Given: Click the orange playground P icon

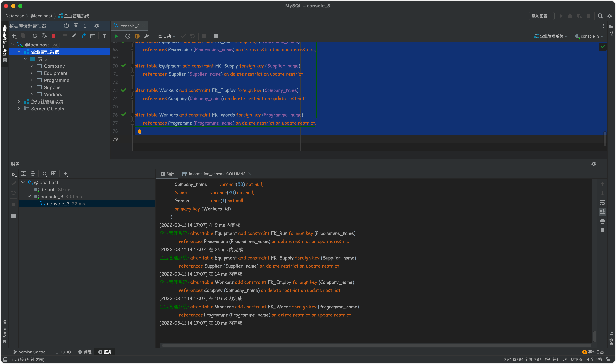Looking at the screenshot, I should point(137,36).
